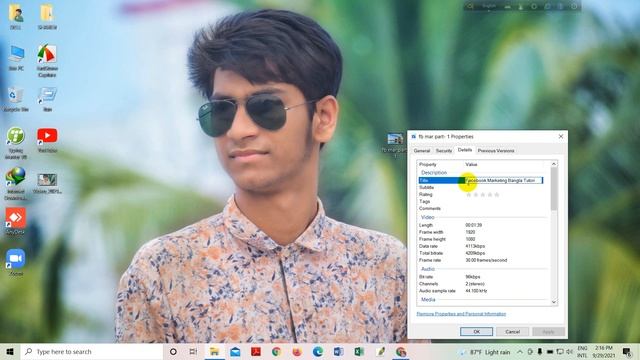Image resolution: width=640 pixels, height=360 pixels.
Task: Select the Frame width row
Action: click(483, 232)
